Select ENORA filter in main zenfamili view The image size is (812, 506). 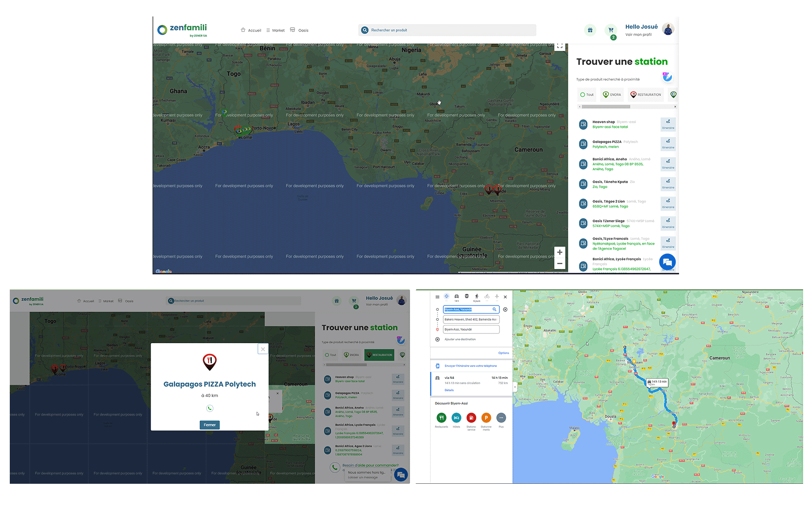click(612, 95)
